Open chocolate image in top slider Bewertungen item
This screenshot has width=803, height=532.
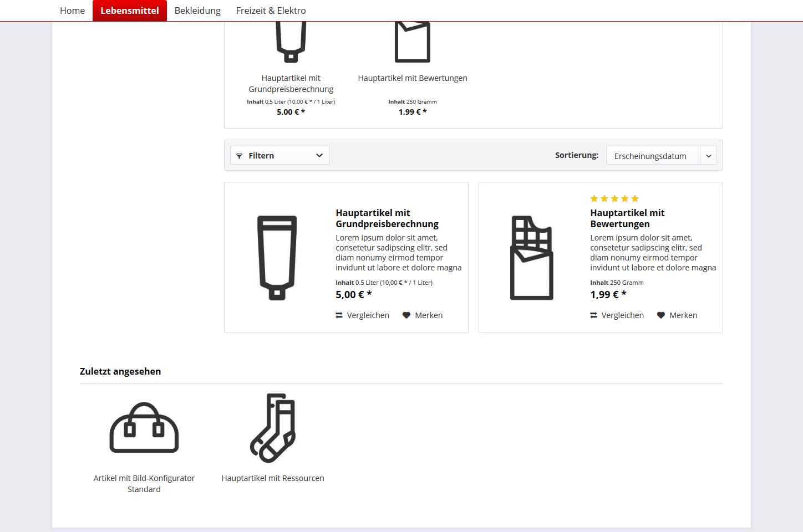pyautogui.click(x=413, y=42)
